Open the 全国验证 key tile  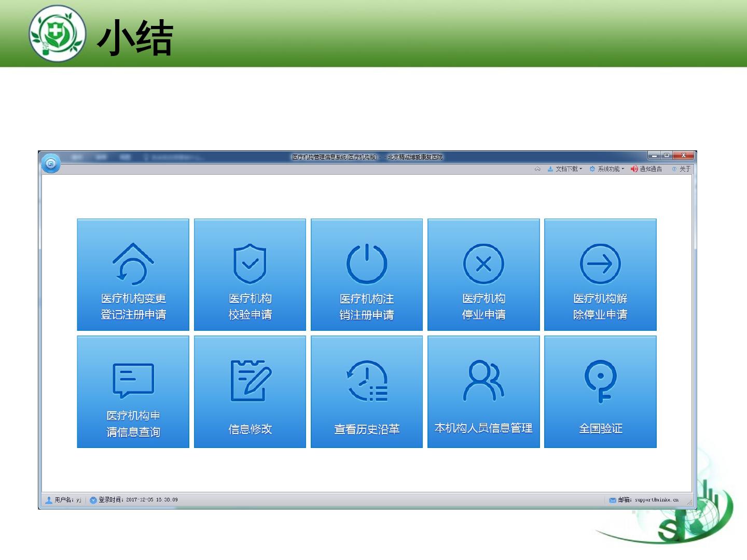(x=600, y=392)
